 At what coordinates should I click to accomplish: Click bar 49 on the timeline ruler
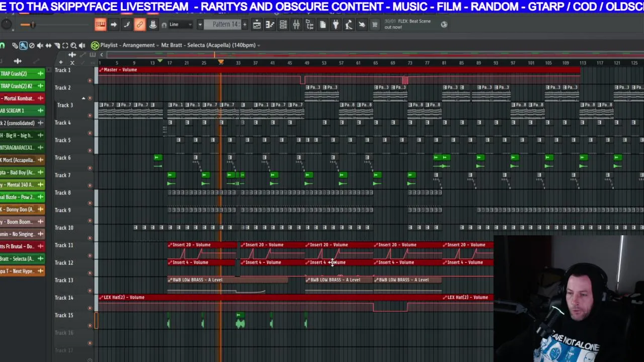[x=307, y=63]
